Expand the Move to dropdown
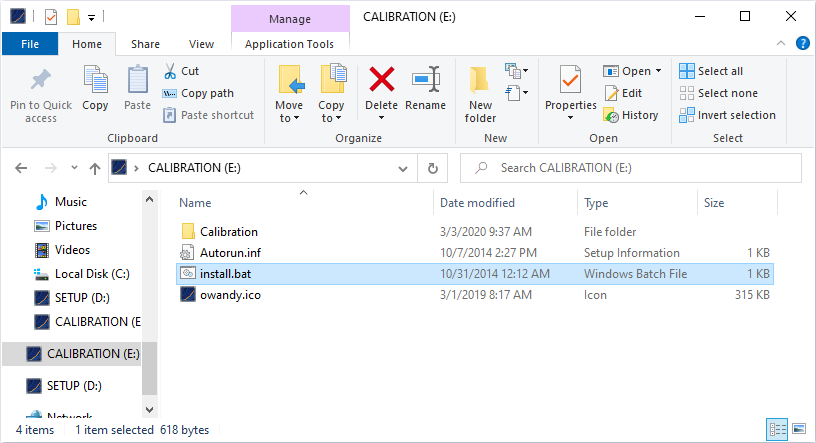Image resolution: width=816 pixels, height=443 pixels. (x=289, y=118)
